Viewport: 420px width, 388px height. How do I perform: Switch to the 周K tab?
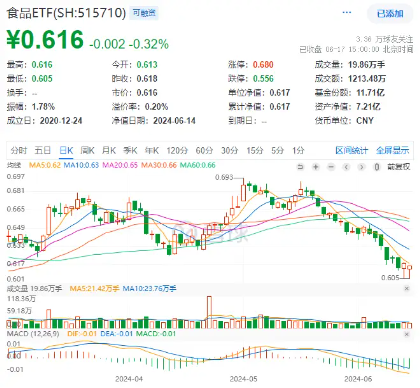[87, 150]
